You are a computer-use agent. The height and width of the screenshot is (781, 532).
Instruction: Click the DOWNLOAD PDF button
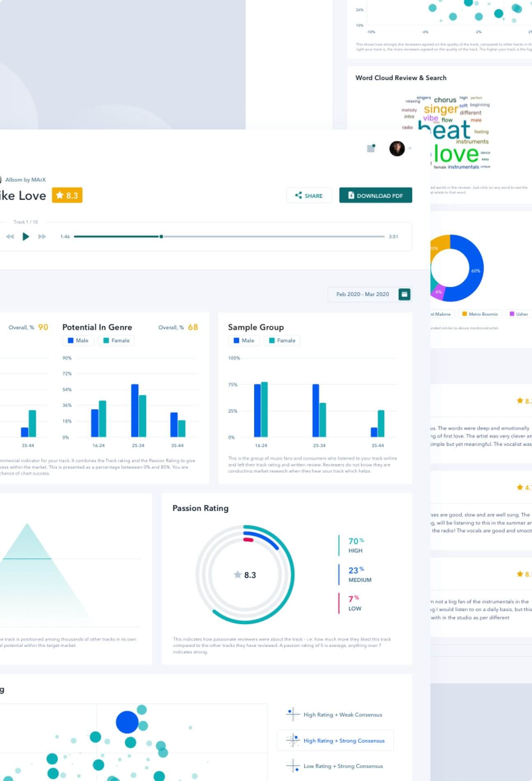pyautogui.click(x=376, y=195)
